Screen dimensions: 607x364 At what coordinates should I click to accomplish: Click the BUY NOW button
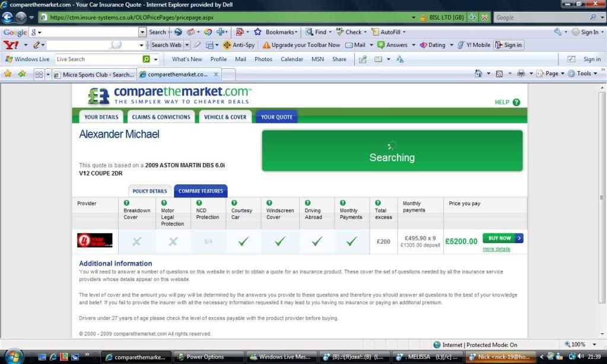tap(503, 238)
